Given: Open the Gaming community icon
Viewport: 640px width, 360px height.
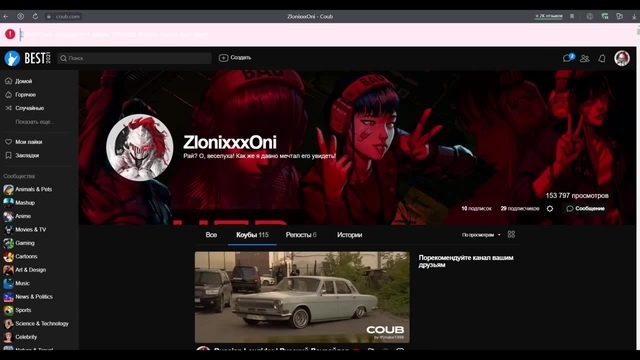Looking at the screenshot, I should 8,243.
